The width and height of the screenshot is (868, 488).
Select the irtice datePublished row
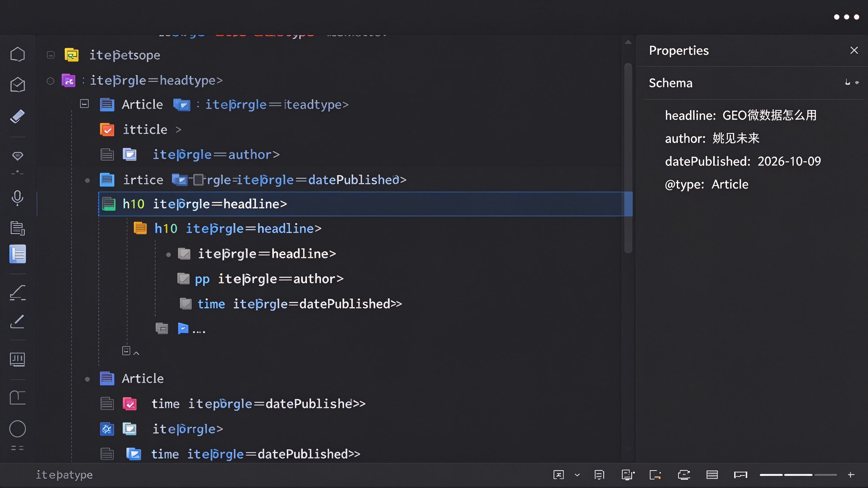coord(253,180)
